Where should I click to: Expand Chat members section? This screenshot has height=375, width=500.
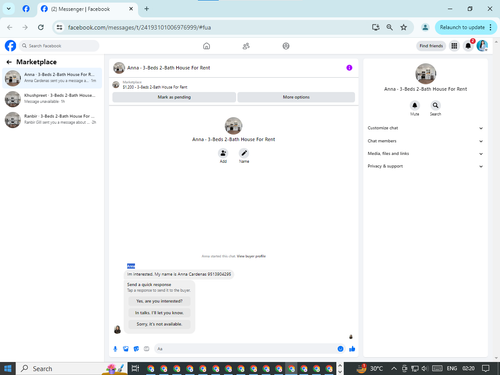pos(425,141)
